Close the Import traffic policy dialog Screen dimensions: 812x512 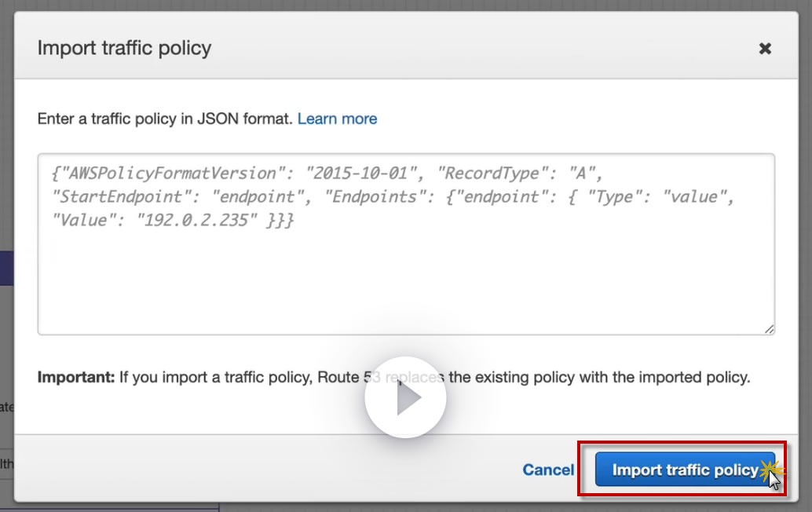point(765,49)
